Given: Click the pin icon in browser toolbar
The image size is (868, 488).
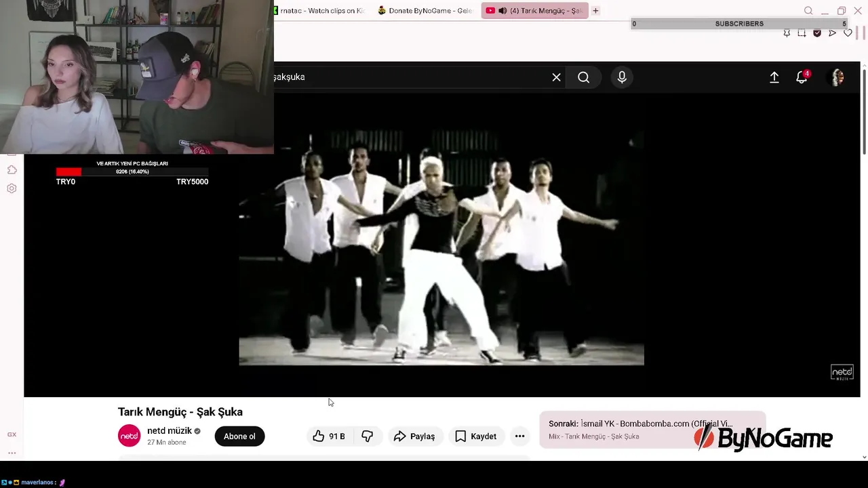Looking at the screenshot, I should [787, 33].
